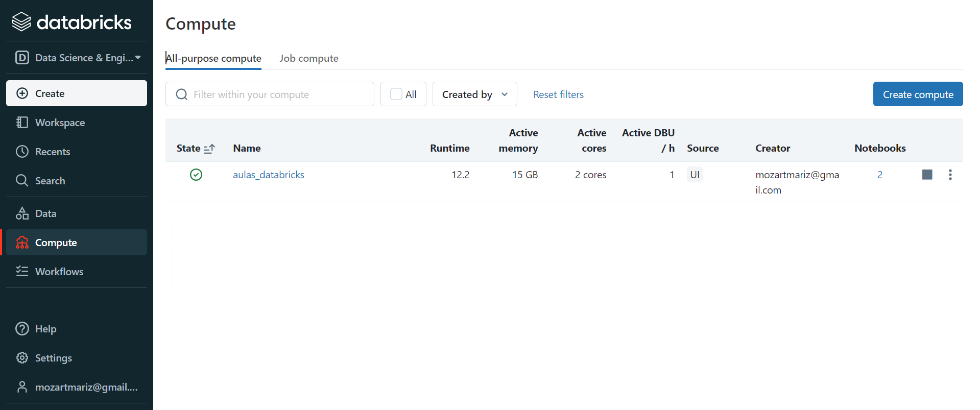Click the Help question mark icon
The width and height of the screenshot is (980, 410).
pyautogui.click(x=22, y=329)
